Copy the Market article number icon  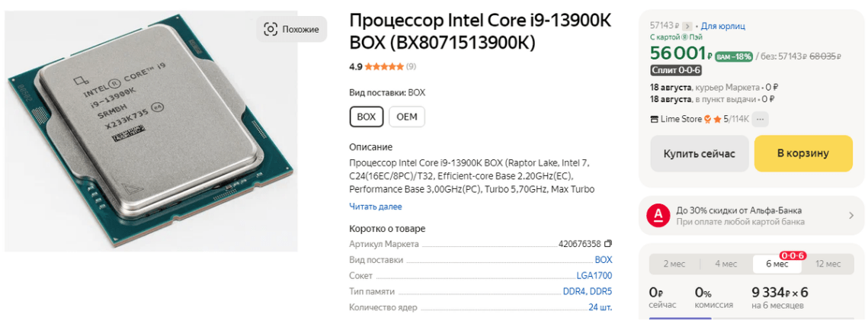(x=608, y=244)
